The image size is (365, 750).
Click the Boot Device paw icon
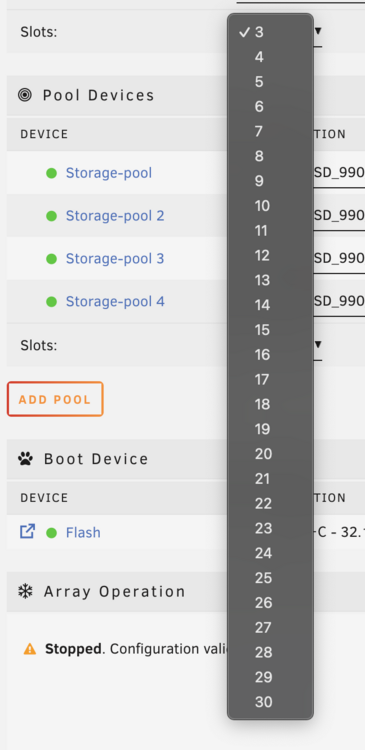click(25, 459)
